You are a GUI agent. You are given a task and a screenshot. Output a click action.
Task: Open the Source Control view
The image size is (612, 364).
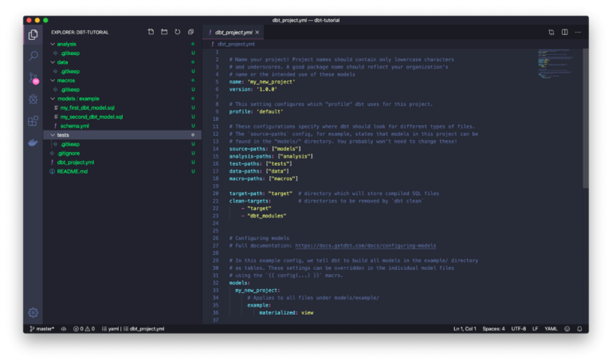click(x=33, y=78)
